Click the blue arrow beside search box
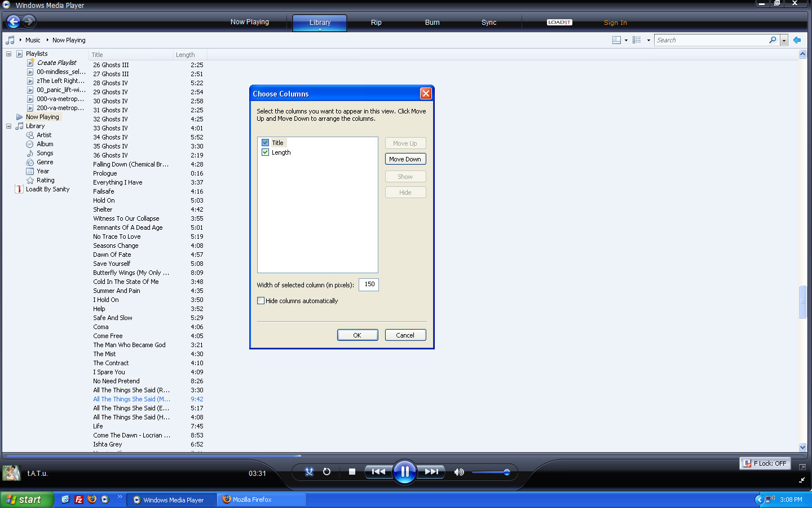812x508 pixels. pos(797,40)
